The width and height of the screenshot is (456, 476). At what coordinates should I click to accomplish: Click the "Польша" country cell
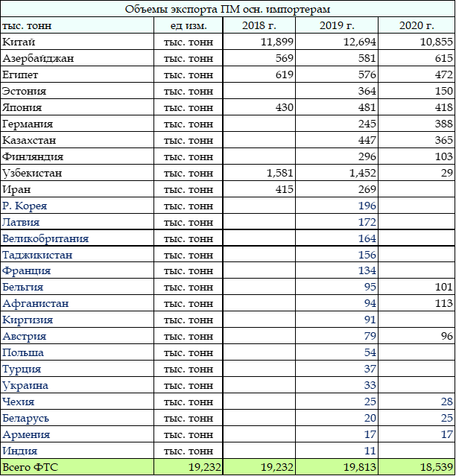[23, 353]
